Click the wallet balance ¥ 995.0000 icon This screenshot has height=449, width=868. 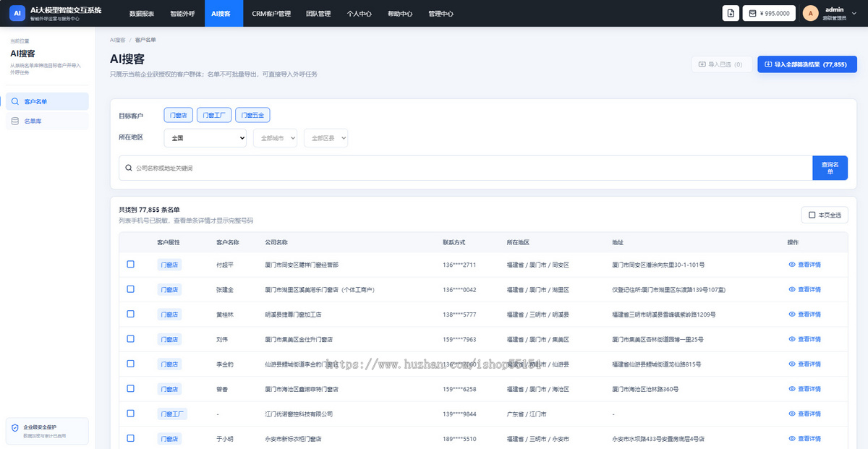click(x=752, y=13)
